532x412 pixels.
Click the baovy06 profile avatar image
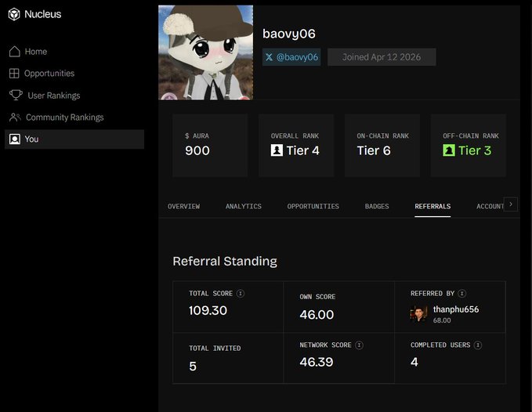[x=205, y=52]
